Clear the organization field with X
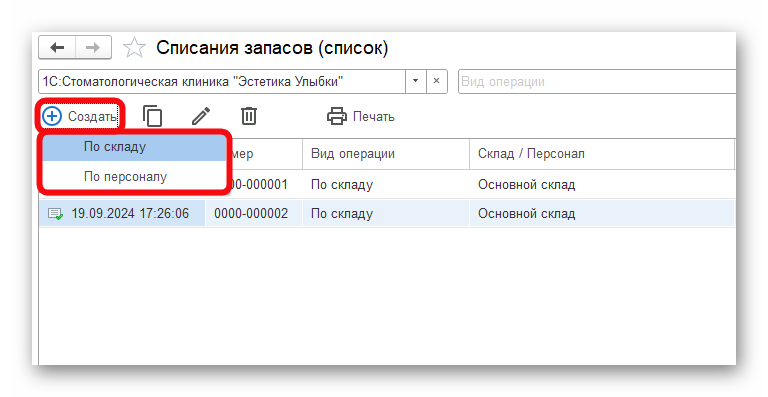Viewport: 768px width, 397px height. click(436, 81)
